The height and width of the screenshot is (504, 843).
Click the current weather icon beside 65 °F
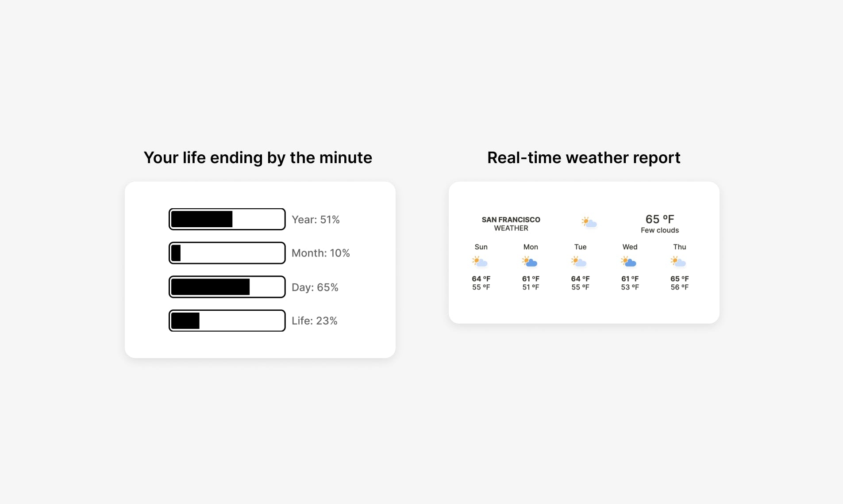(x=589, y=222)
